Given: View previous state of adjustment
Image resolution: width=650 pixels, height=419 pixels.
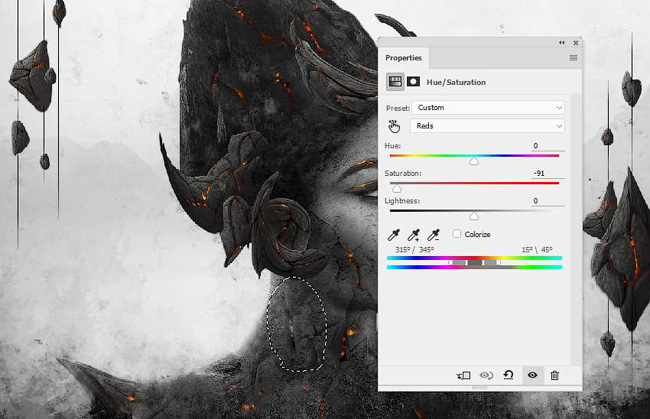Looking at the screenshot, I should click(x=486, y=375).
